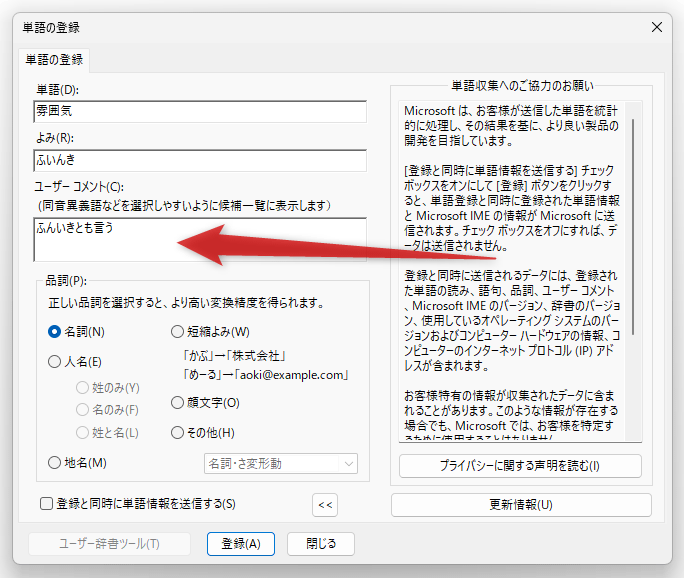Collapse the panel with << button
The height and width of the screenshot is (578, 684).
tap(325, 505)
